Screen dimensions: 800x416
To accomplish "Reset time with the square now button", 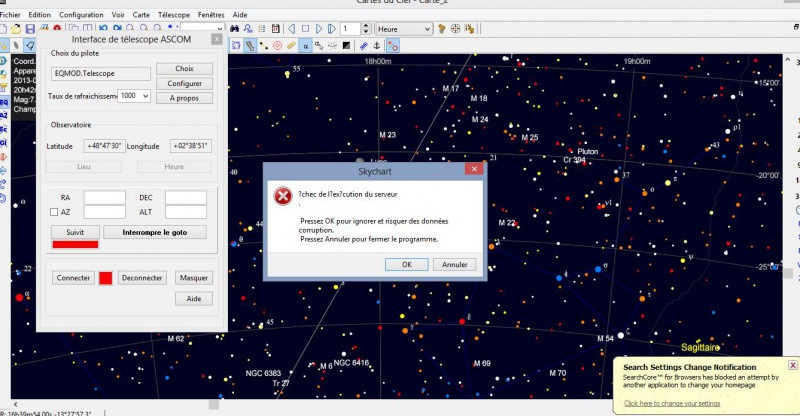I will click(305, 29).
